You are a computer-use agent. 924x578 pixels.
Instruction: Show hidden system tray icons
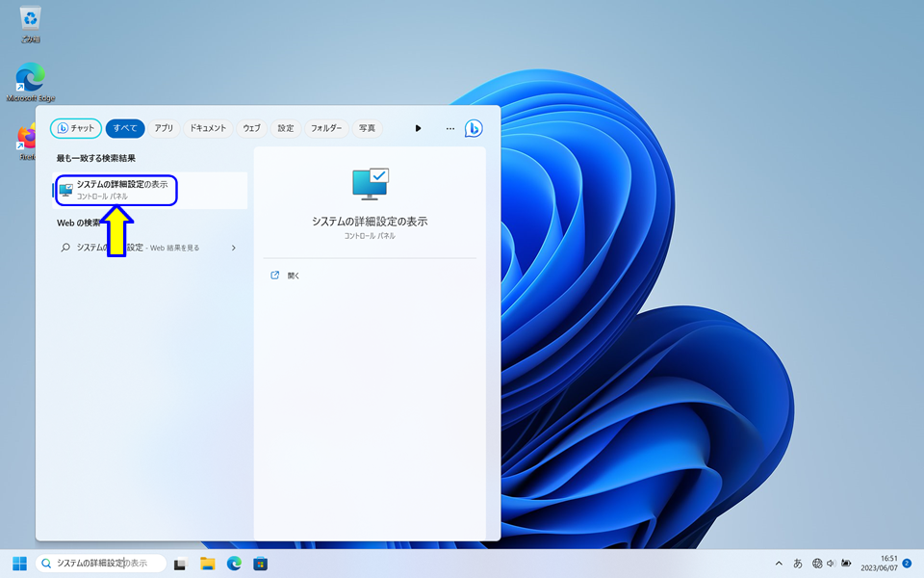pos(779,564)
